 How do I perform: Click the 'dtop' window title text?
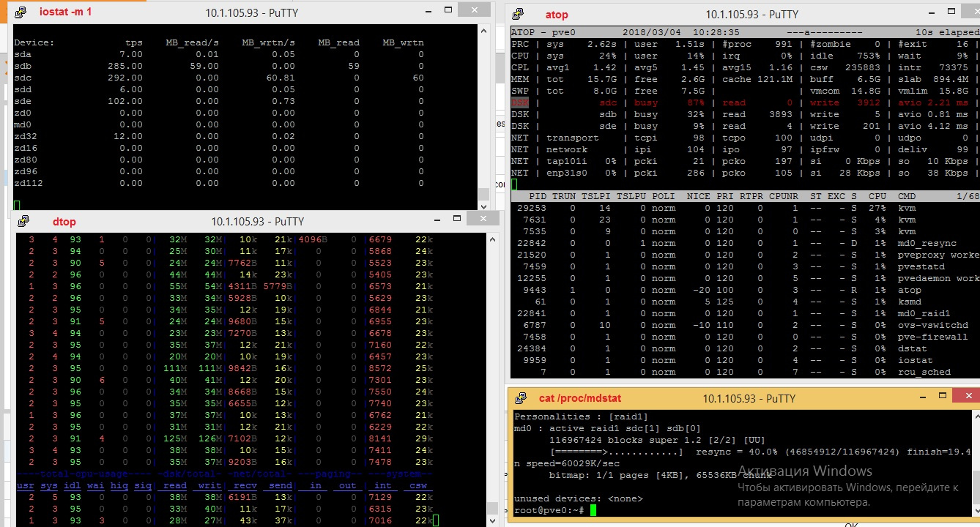(64, 221)
